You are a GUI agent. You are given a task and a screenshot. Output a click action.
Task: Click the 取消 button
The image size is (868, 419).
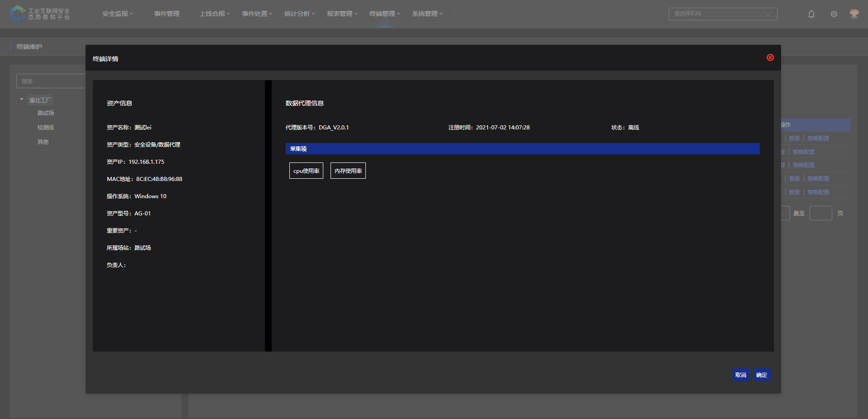[740, 375]
